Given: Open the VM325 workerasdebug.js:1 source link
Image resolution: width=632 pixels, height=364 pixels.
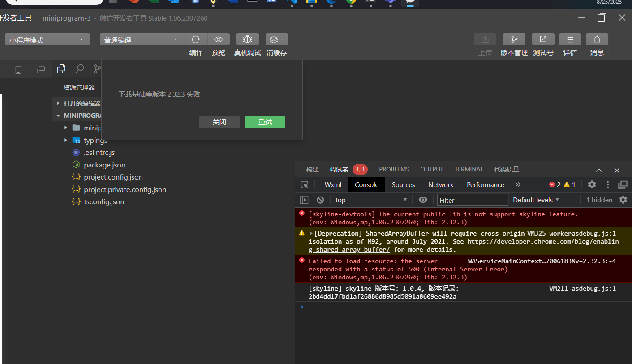Looking at the screenshot, I should click(572, 233).
